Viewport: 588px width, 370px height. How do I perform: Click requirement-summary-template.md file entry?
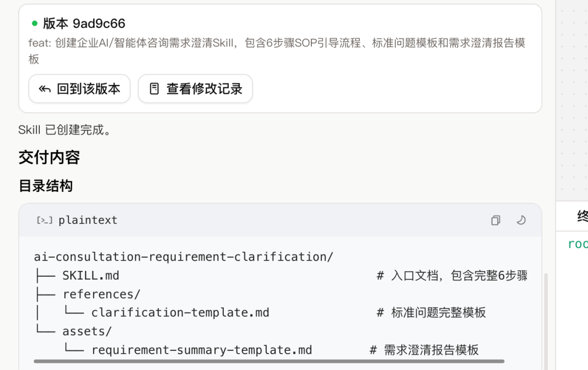[x=201, y=350]
